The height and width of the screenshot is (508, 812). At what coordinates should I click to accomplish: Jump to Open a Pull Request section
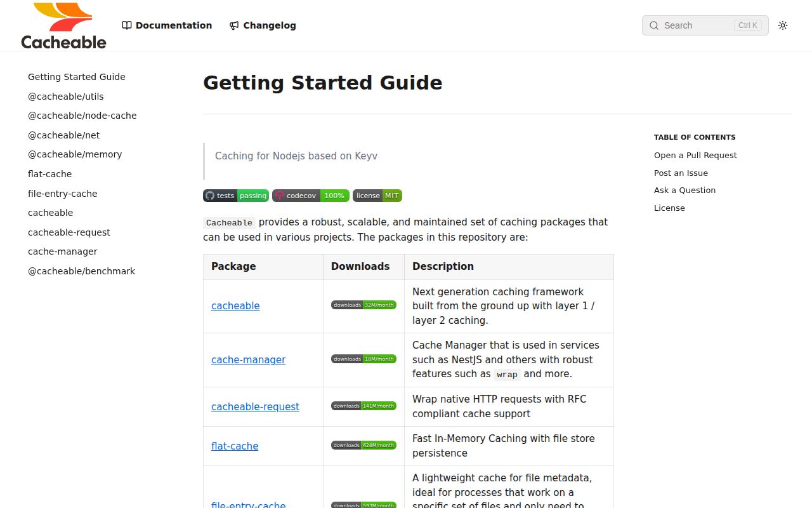point(695,155)
